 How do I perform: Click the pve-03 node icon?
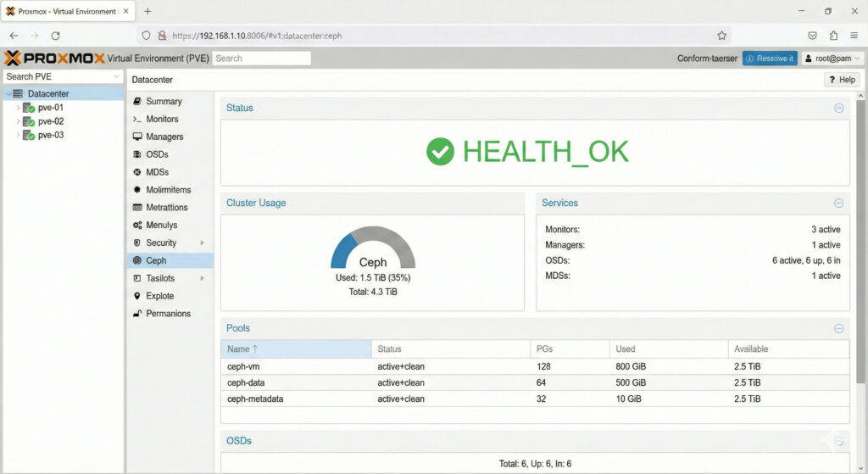pos(29,135)
